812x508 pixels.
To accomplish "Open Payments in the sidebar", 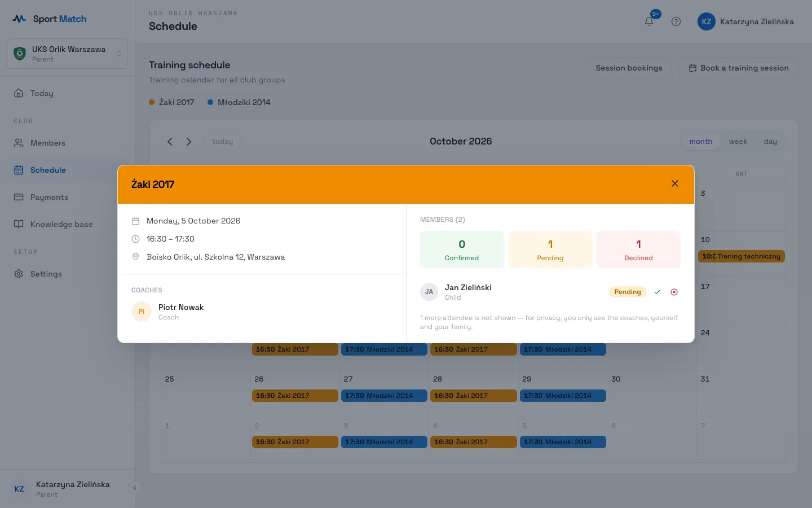I will [x=67, y=197].
